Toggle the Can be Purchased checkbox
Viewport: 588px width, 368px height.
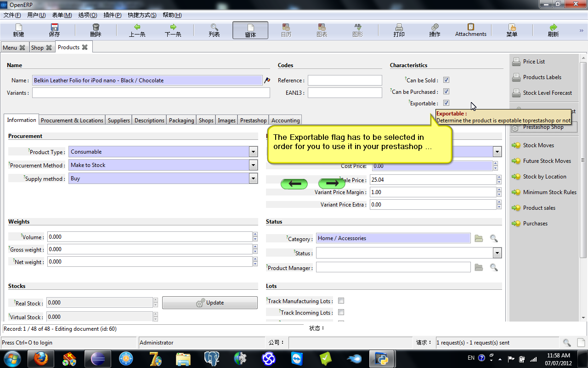point(446,92)
